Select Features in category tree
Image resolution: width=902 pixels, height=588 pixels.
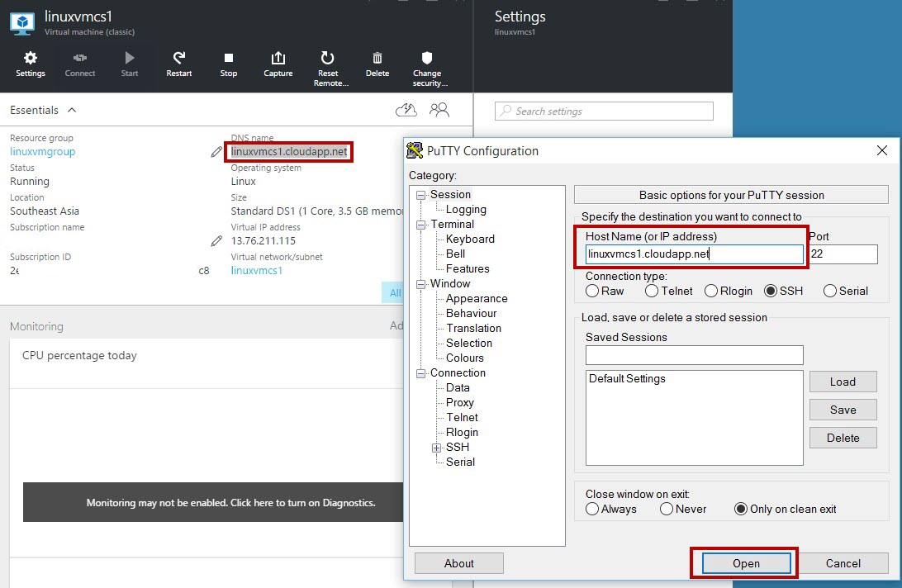coord(468,268)
